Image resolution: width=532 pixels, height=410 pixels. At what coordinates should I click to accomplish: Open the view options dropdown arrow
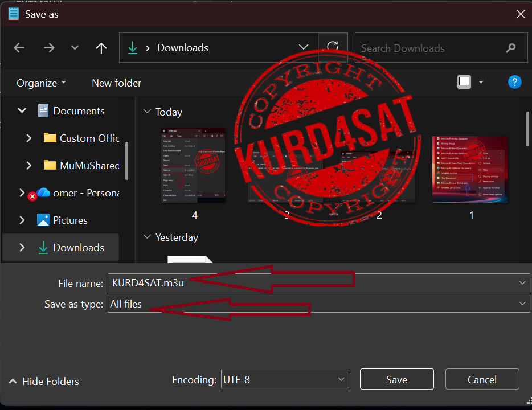[481, 82]
